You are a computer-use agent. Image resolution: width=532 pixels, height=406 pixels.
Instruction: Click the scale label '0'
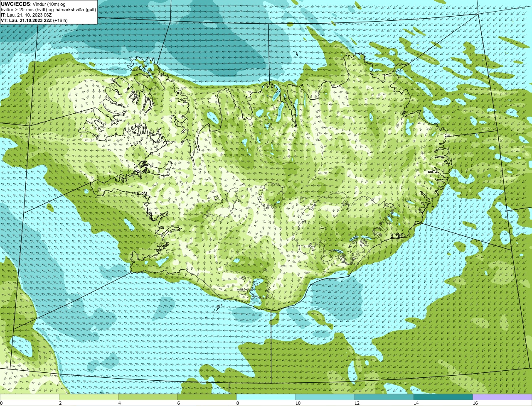[x=2, y=403]
